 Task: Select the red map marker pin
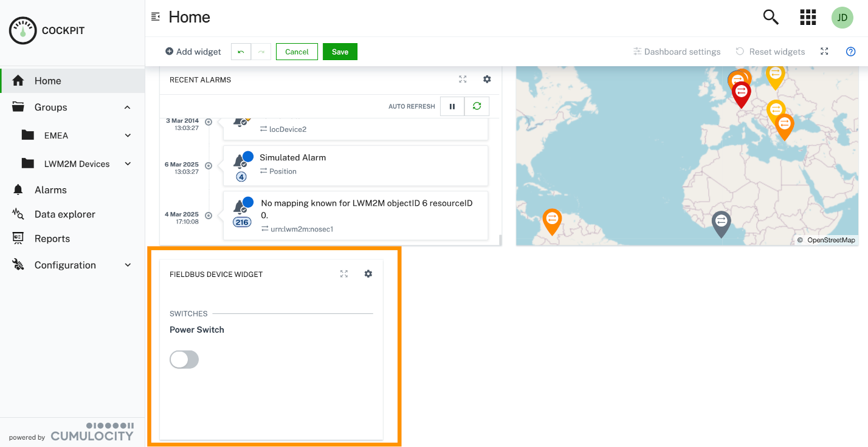[x=742, y=93]
